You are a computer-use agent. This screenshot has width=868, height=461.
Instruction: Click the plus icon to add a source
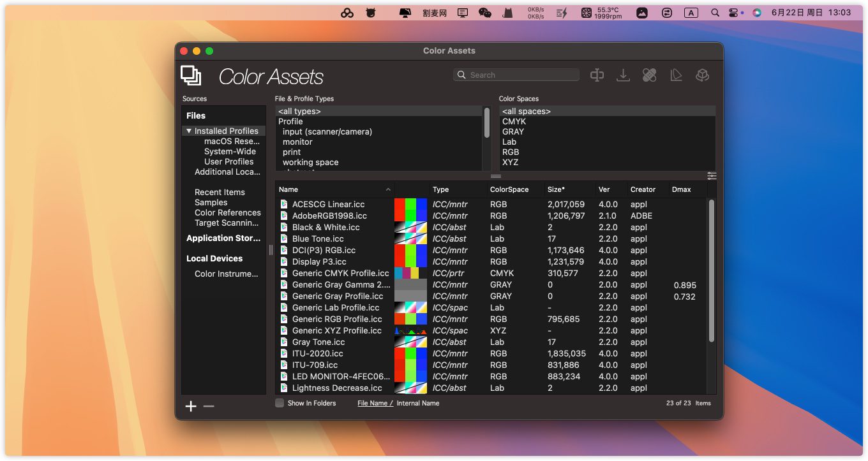click(191, 407)
